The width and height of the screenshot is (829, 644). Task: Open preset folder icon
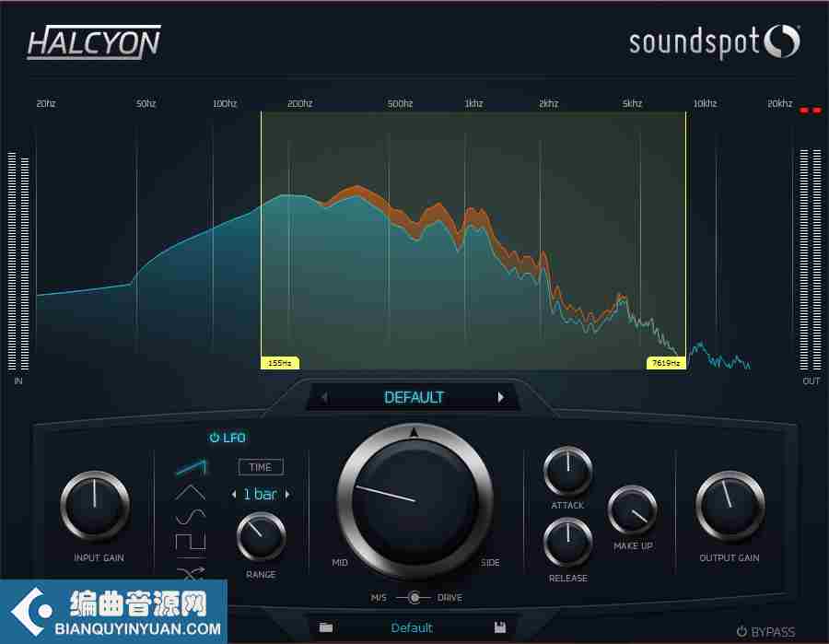326,627
